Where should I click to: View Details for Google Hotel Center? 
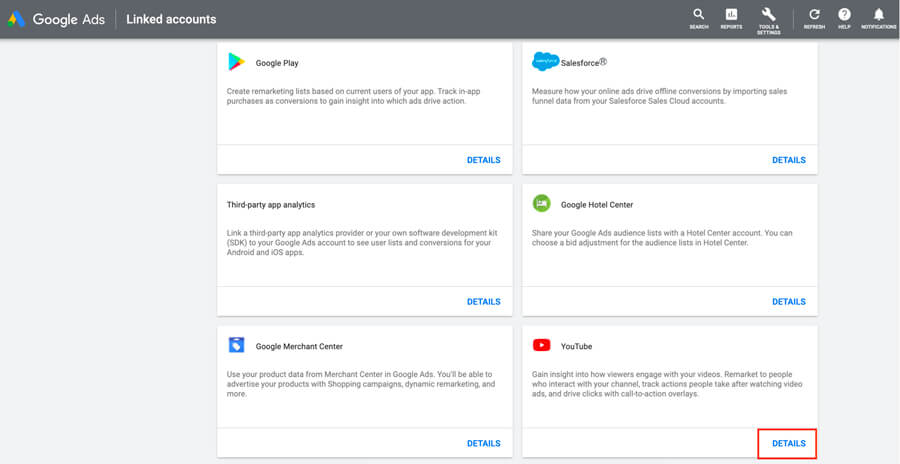(x=788, y=302)
